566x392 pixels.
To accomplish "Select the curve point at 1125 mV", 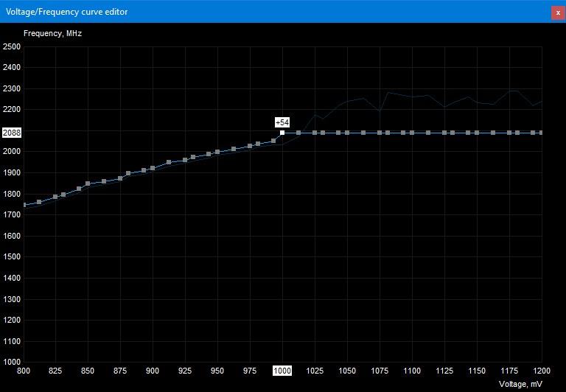I will [444, 133].
